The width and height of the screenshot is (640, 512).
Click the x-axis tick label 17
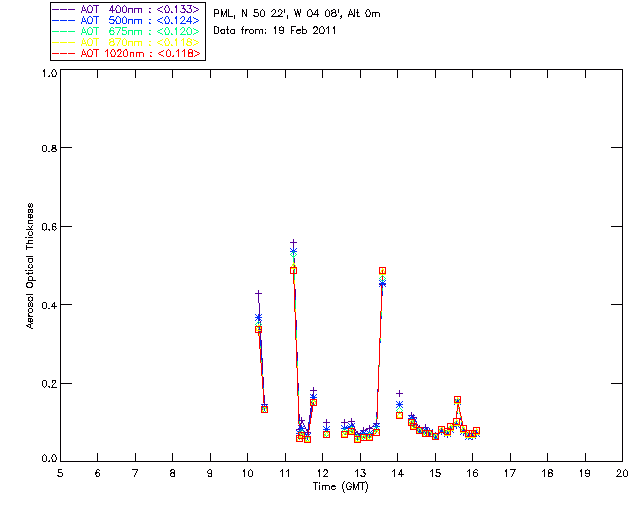[x=510, y=473]
